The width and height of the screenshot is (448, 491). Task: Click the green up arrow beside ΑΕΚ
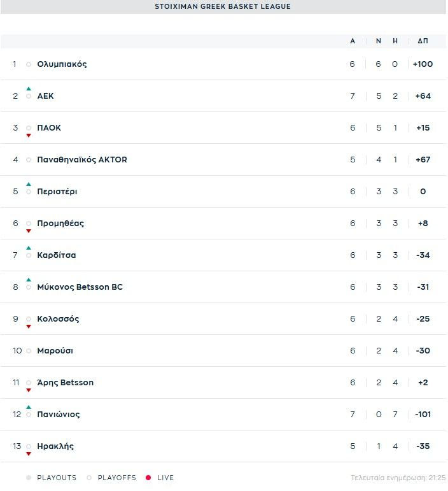pyautogui.click(x=29, y=89)
